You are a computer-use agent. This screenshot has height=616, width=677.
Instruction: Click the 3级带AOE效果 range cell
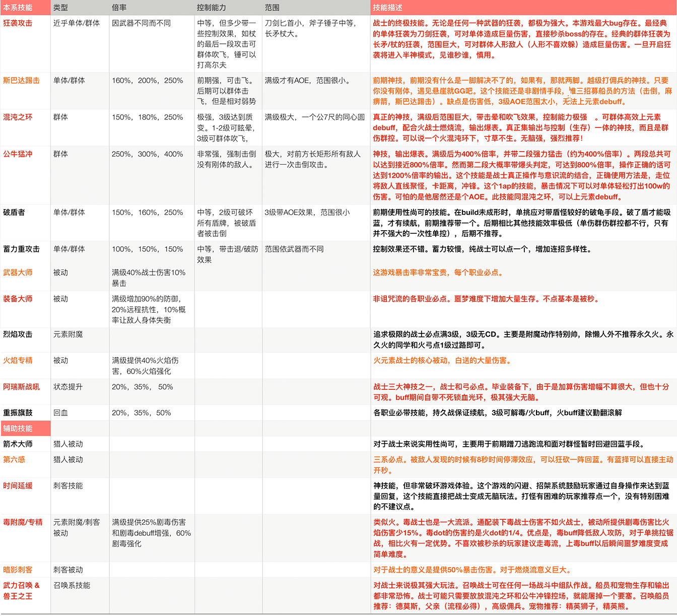[316, 223]
